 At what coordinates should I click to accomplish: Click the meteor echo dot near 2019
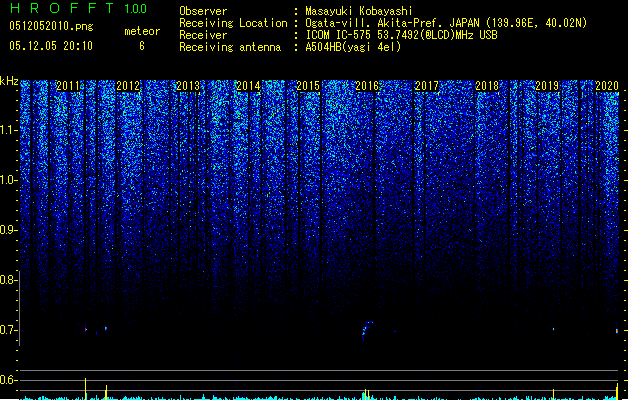click(554, 329)
